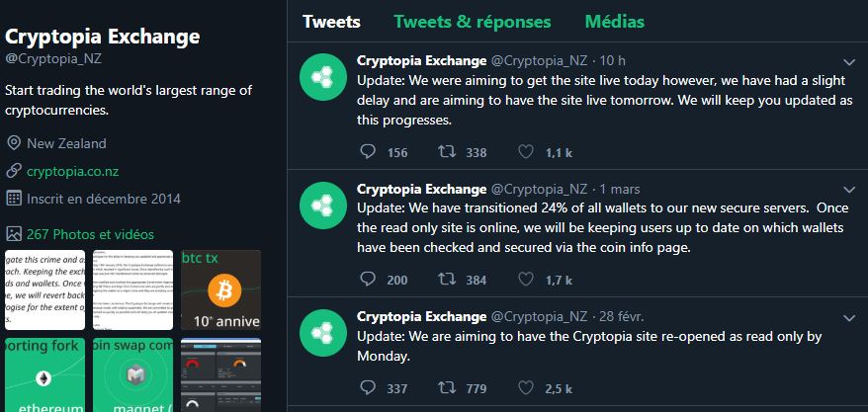Open the ethereum fork media thumbnail
Image resolution: width=868 pixels, height=412 pixels.
(x=43, y=375)
